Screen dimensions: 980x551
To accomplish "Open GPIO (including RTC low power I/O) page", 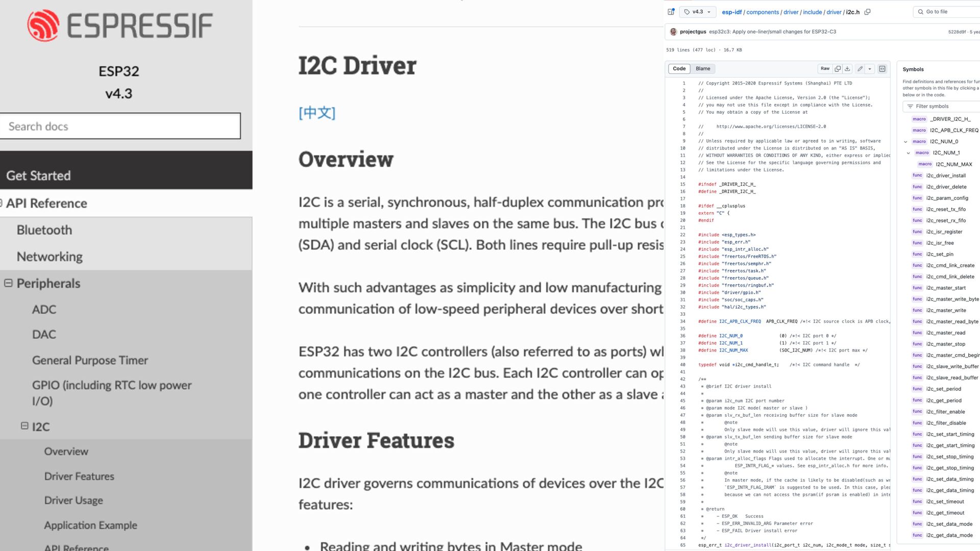I will tap(112, 393).
